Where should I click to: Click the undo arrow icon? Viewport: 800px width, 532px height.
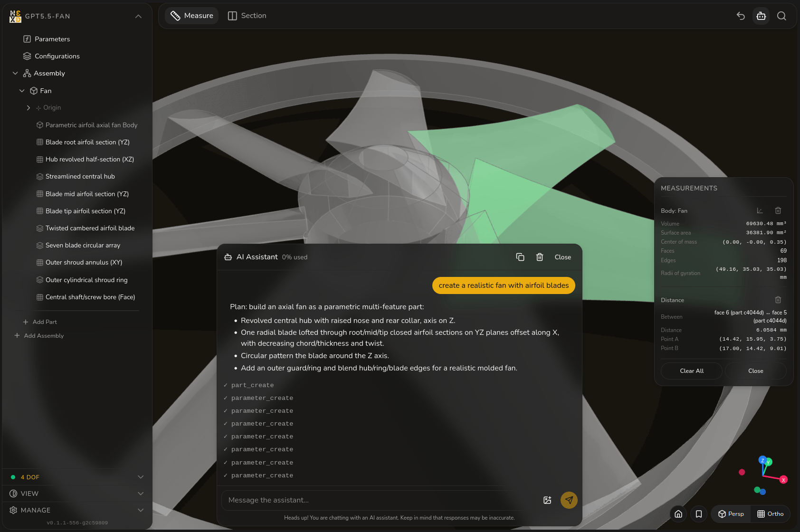(x=741, y=16)
